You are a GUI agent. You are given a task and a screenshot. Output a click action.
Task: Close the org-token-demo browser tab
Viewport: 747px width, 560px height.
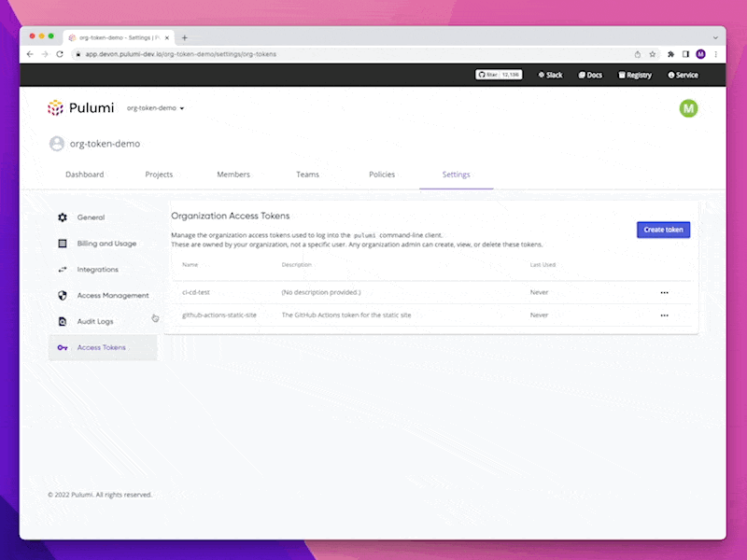pos(167,37)
